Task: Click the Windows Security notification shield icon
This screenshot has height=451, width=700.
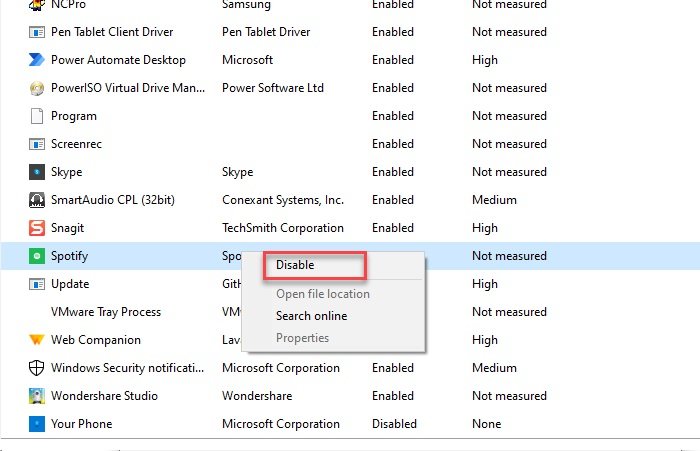Action: tap(37, 368)
